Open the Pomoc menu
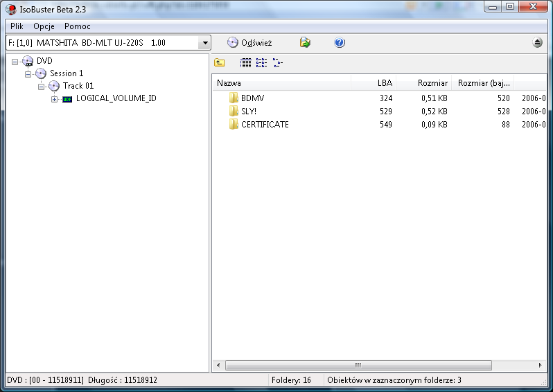553x392 pixels. (x=77, y=26)
